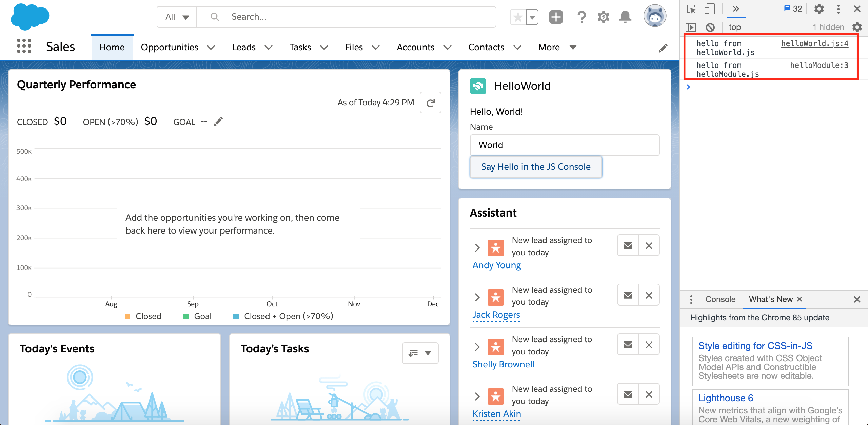This screenshot has width=868, height=425.
Task: Switch to the What's New tab in DevTools
Action: (770, 299)
